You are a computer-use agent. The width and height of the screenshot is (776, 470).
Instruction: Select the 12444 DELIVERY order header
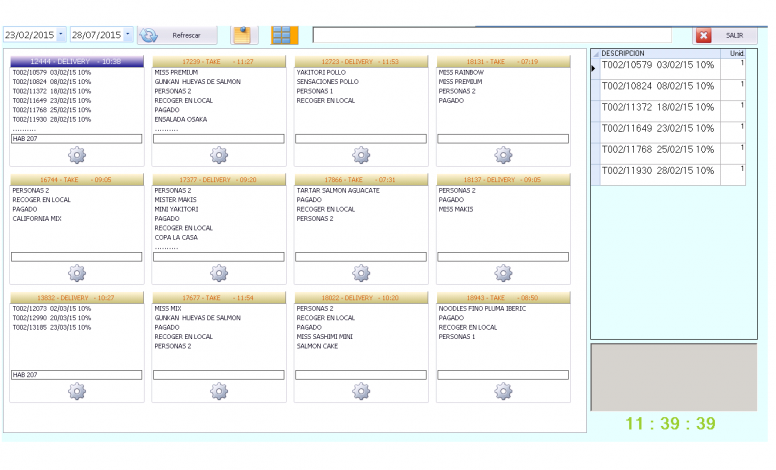[x=77, y=61]
